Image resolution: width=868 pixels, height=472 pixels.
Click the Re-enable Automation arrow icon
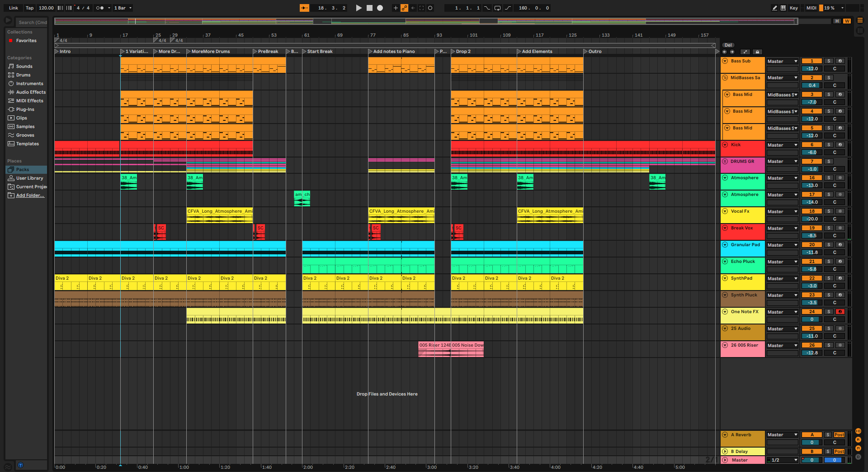[413, 8]
